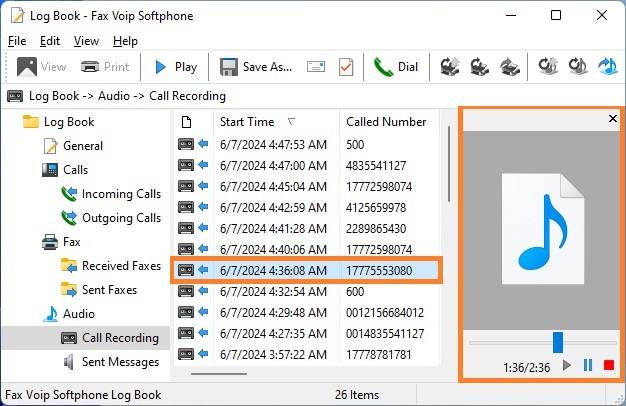626x406 pixels.
Task: Click the 26 Items status bar text
Action: (x=357, y=395)
